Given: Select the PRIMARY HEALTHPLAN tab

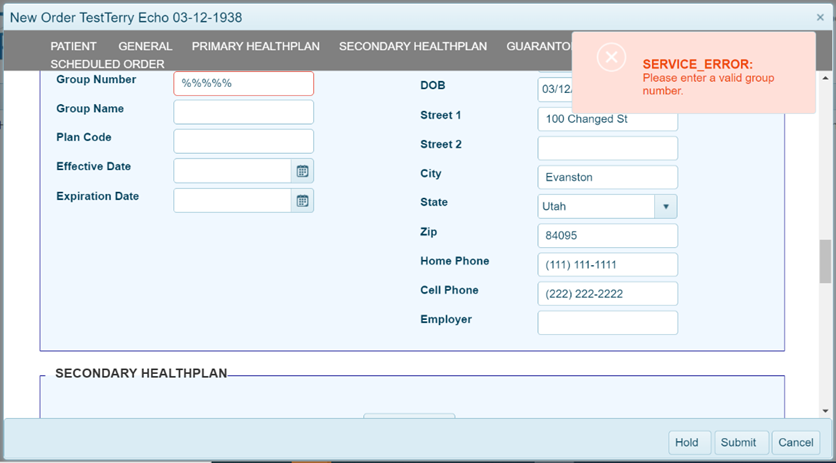Looking at the screenshot, I should 255,46.
